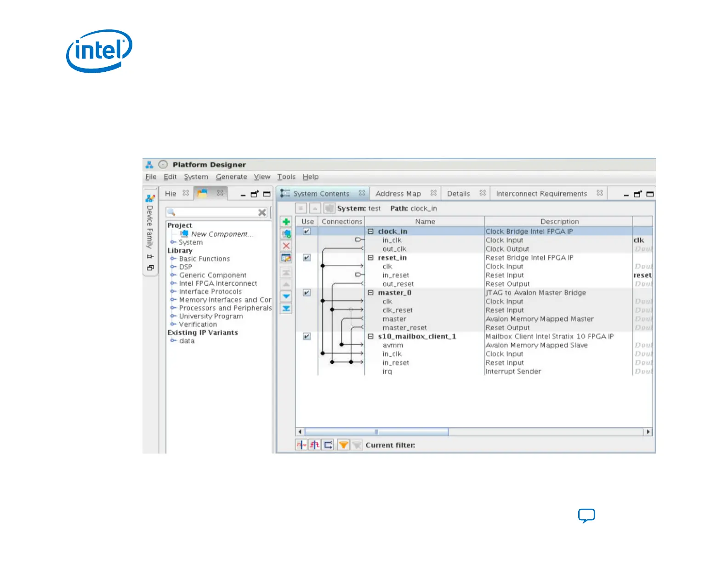Select New Component... in the Project tree
728x563 pixels.
coord(222,234)
